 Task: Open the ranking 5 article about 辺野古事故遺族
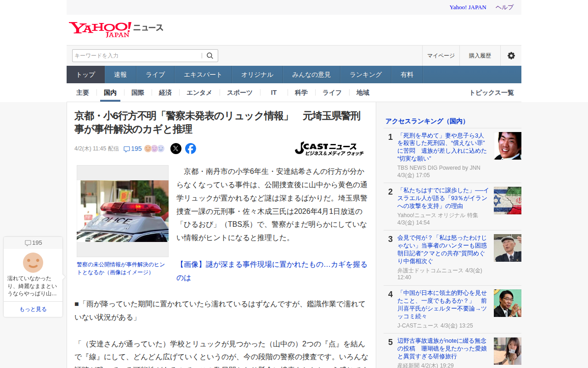(442, 348)
